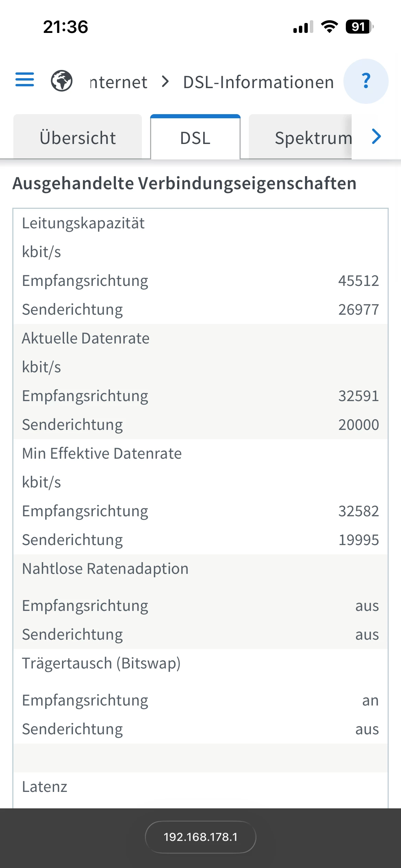Select the Leitungskapazität Empfangsrichtung value 45512
The width and height of the screenshot is (401, 868).
click(358, 281)
